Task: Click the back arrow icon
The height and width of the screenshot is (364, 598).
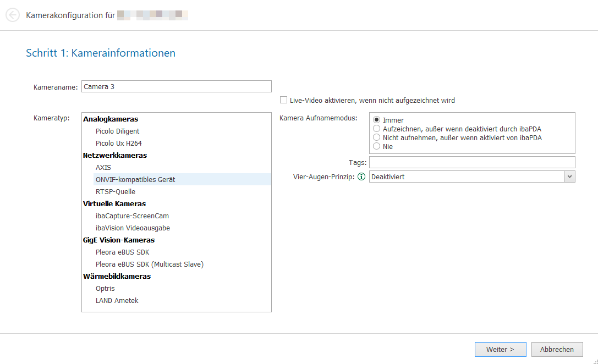Action: [x=13, y=15]
